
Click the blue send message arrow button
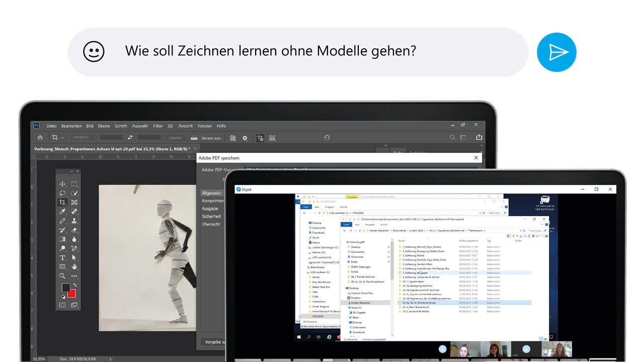click(x=556, y=52)
